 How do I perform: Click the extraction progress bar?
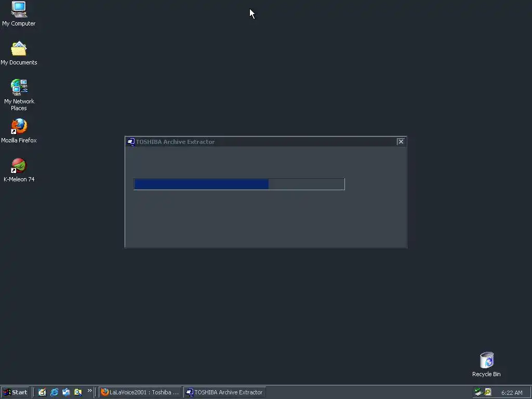click(x=239, y=184)
